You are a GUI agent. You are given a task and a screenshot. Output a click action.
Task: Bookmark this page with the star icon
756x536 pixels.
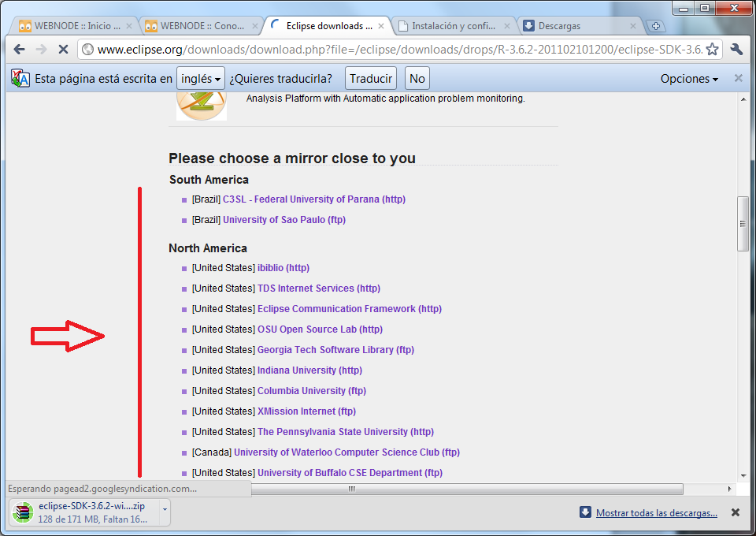pos(712,49)
